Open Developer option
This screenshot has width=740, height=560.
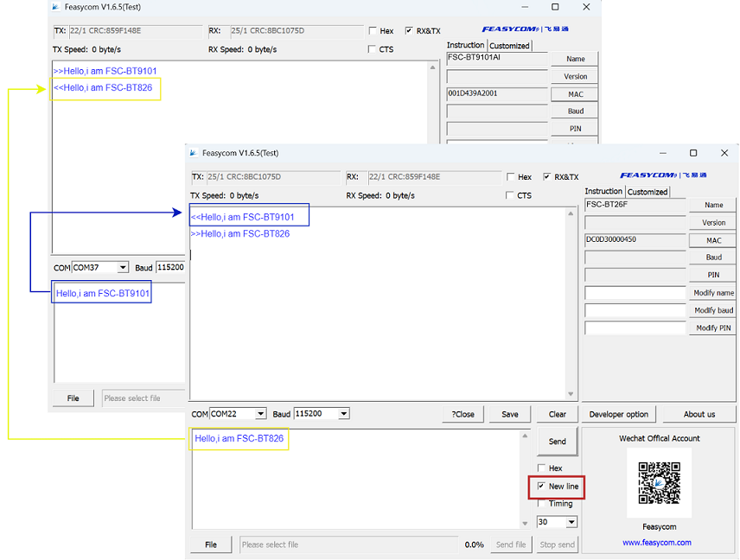point(619,414)
